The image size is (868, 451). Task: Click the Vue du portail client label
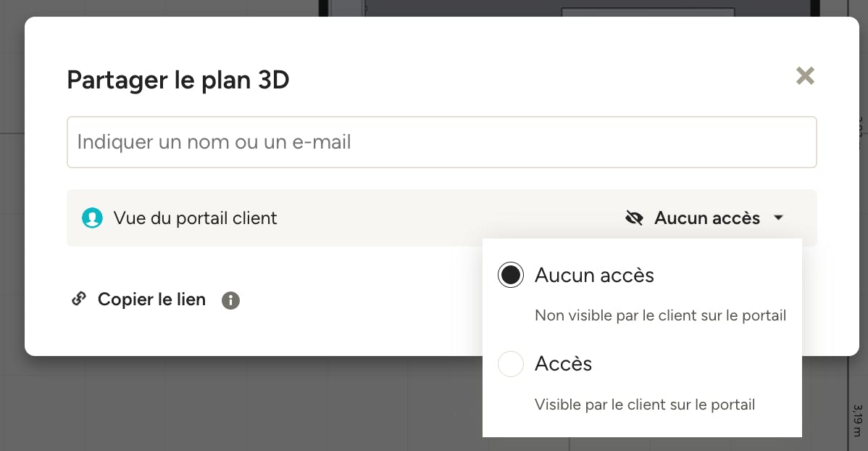[195, 218]
